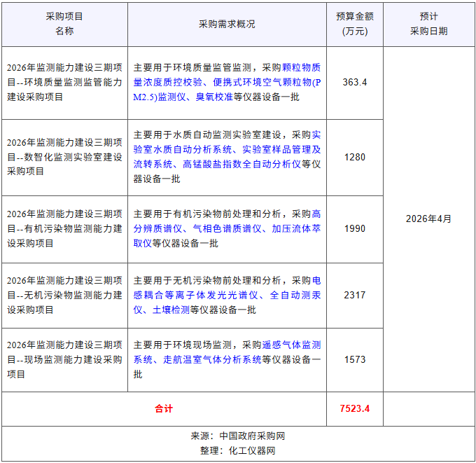The image size is (476, 463).
Task: Click the 2026年4月 procurement date cell
Action: 428,219
